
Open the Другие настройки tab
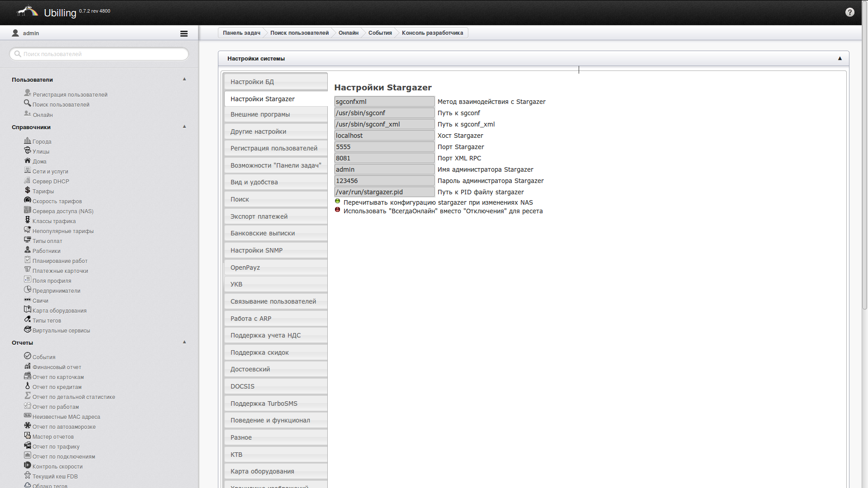276,131
